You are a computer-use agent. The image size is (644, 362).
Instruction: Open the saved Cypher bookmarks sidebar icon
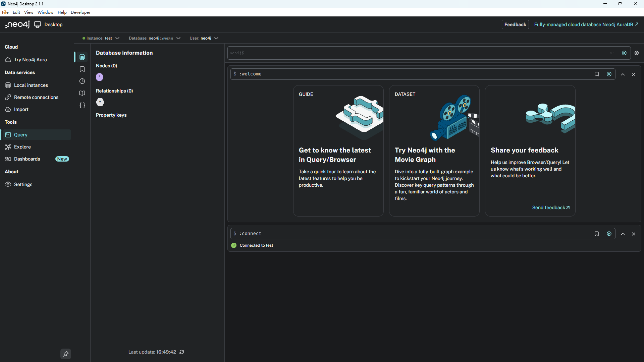[x=82, y=69]
